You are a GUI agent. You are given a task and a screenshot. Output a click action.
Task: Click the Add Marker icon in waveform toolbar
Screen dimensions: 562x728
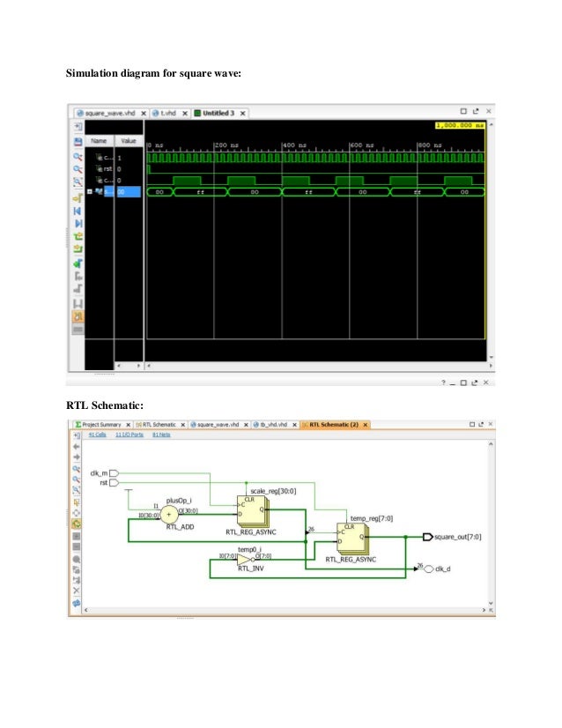click(x=78, y=264)
